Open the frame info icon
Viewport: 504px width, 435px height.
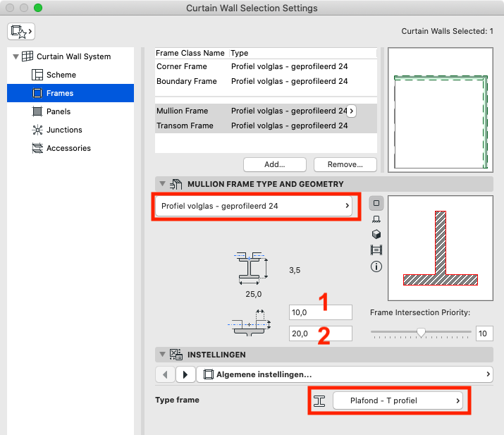376,266
